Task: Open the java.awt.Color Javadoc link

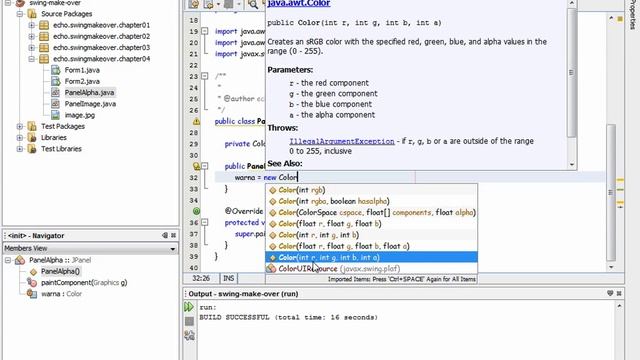Action: tap(299, 4)
